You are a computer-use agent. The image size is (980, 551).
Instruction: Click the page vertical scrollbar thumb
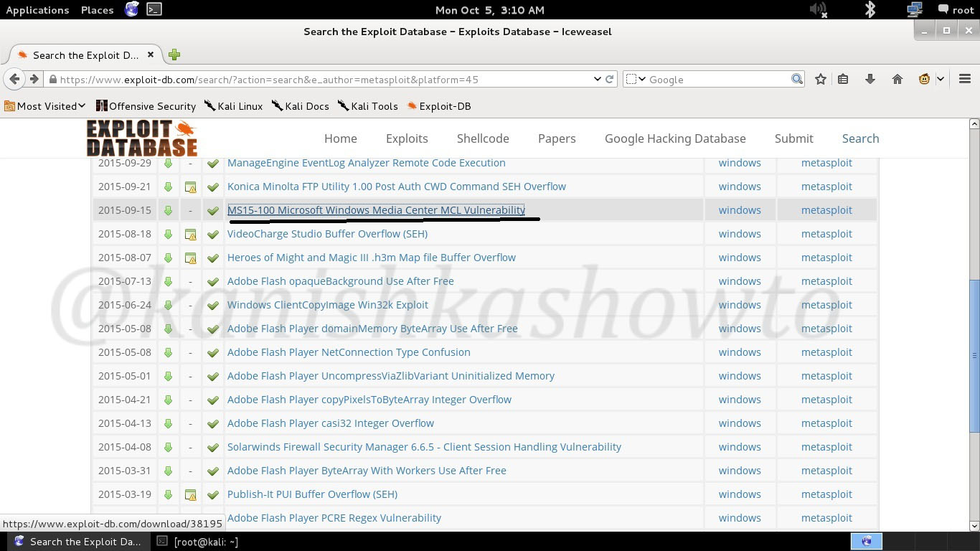[974, 356]
